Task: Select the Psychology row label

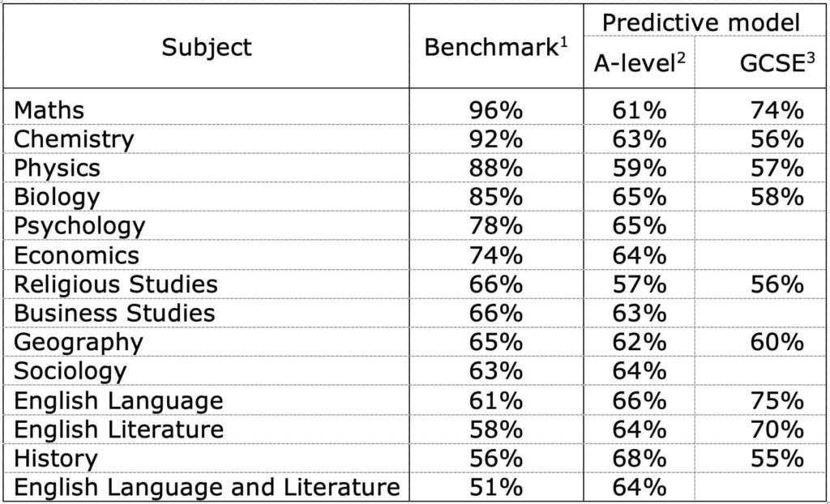Action: coord(79,226)
